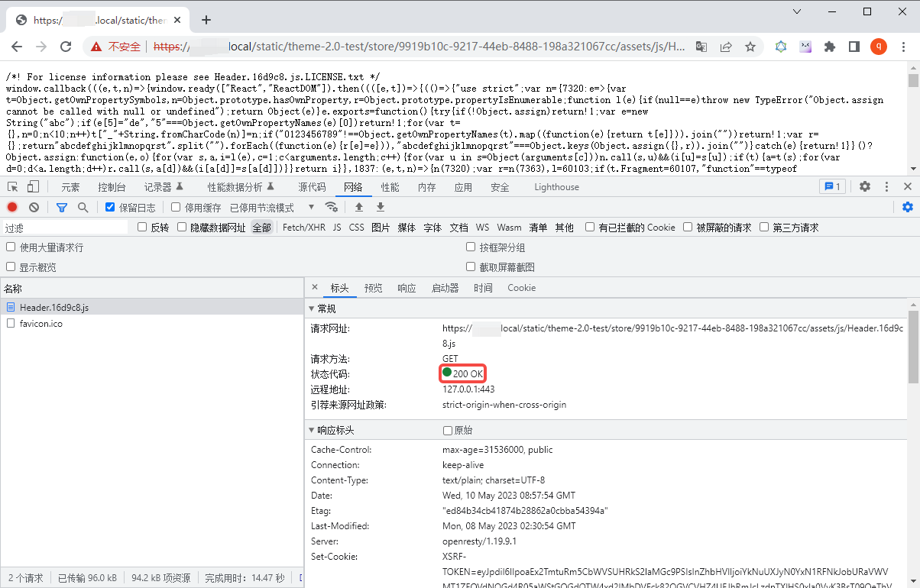Clear the network log with the clear icon
The width and height of the screenshot is (920, 588).
point(34,207)
